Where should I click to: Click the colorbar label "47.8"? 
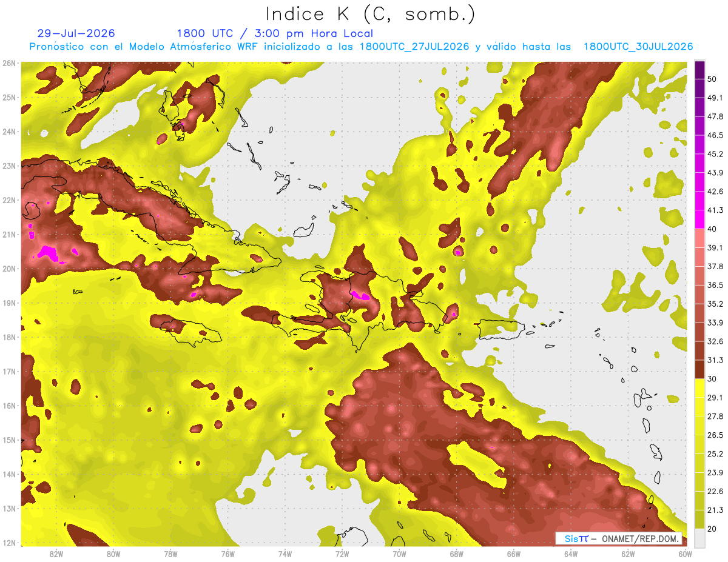(x=715, y=116)
